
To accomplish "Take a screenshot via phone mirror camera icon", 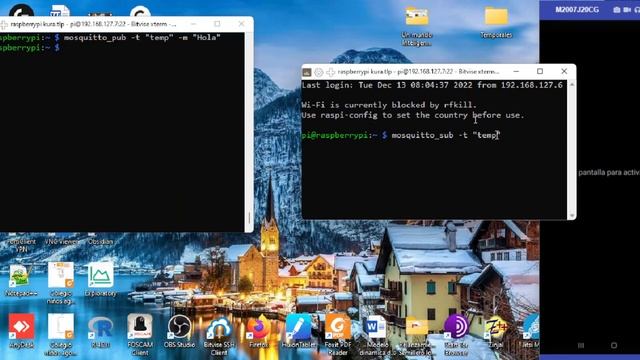I will 616,9.
